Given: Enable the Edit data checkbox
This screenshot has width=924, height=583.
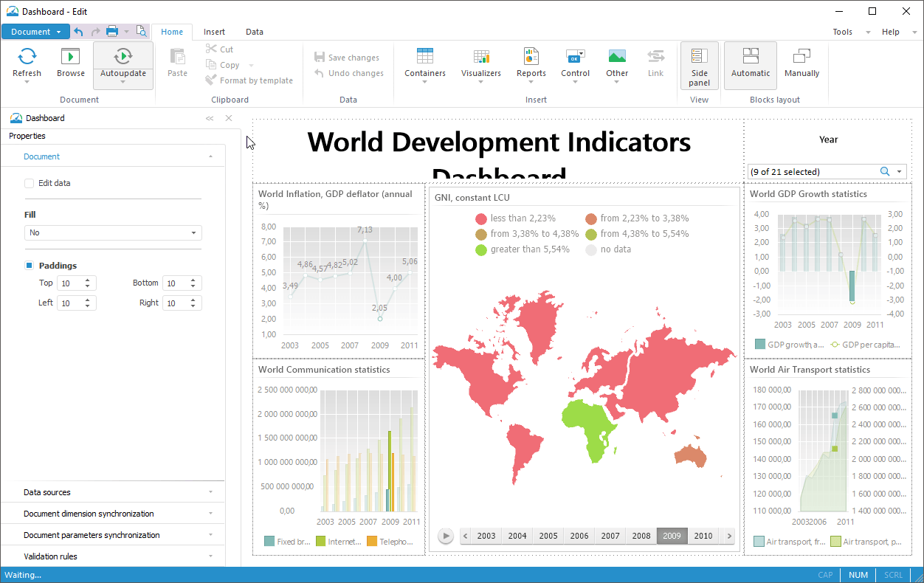Looking at the screenshot, I should tap(30, 183).
